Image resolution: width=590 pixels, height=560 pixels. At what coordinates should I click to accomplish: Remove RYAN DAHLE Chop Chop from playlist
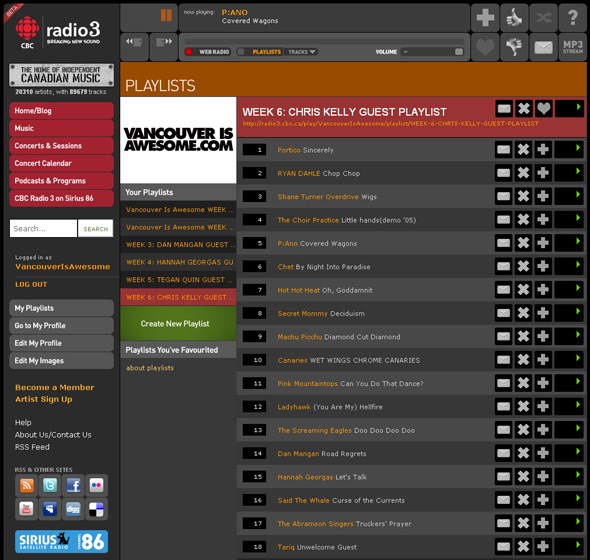point(523,173)
